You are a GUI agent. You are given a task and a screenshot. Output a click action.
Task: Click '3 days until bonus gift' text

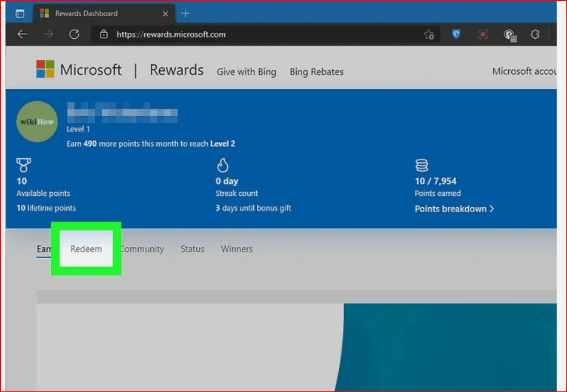(x=253, y=208)
